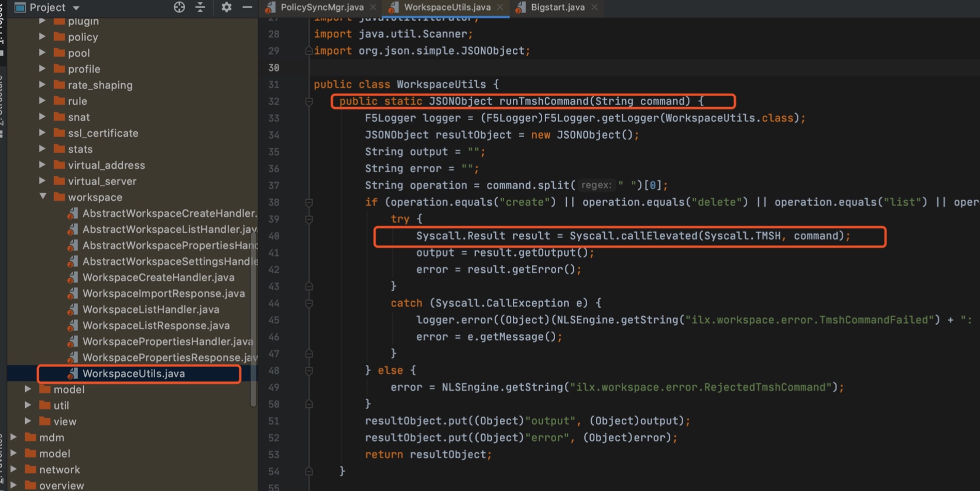The image size is (980, 491).
Task: Open Project panel settings gear
Action: pos(227,7)
